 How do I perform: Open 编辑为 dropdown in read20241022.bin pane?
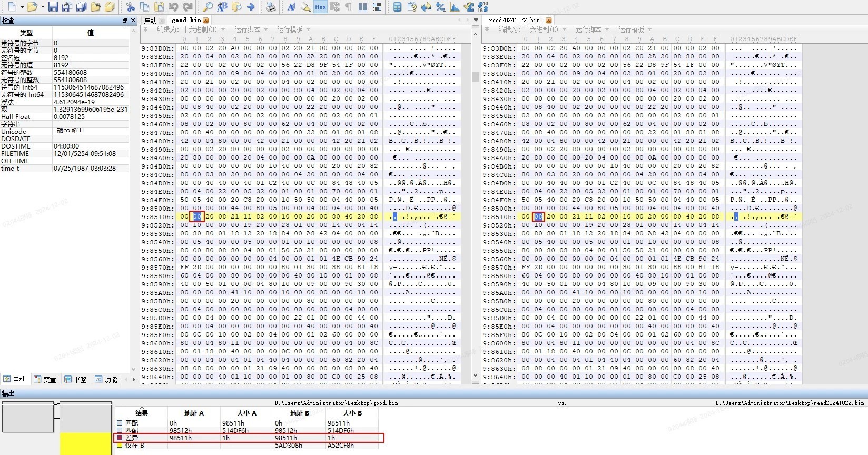coord(532,29)
